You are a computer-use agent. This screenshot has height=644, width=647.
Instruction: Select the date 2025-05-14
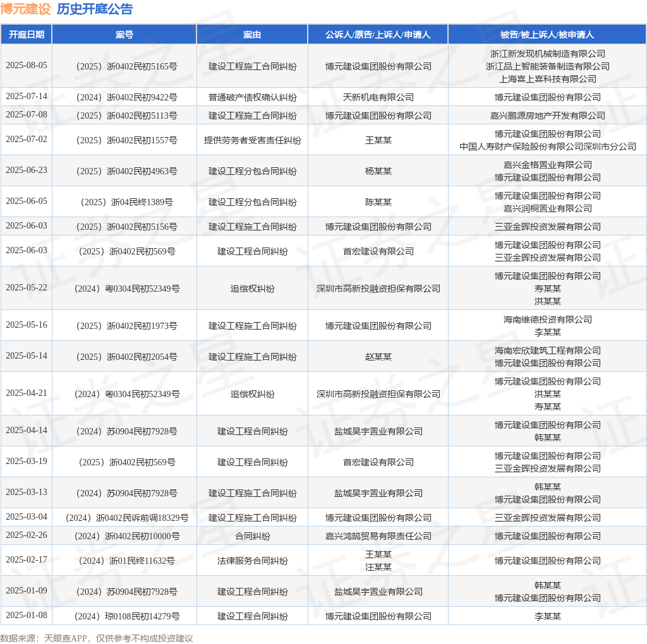pos(27,356)
